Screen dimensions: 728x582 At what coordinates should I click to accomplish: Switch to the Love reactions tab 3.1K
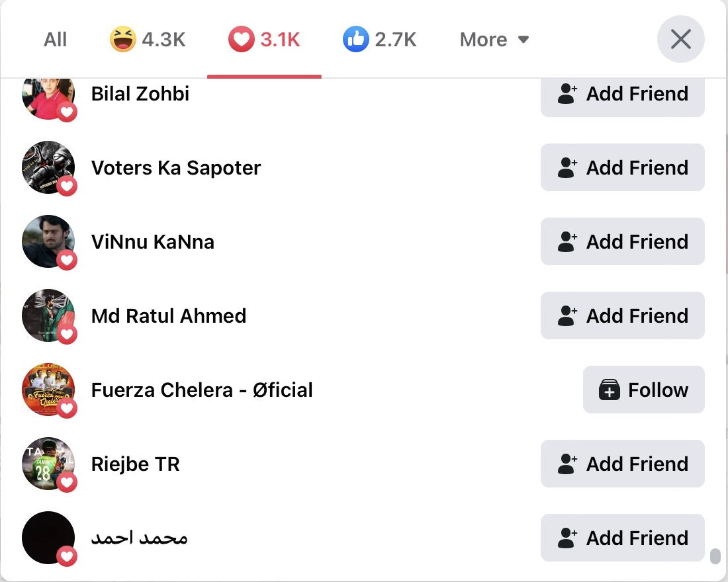(x=264, y=40)
